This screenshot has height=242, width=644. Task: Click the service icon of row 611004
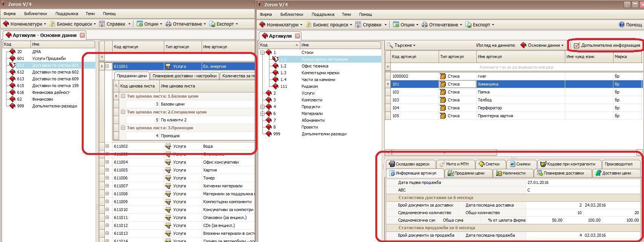168,162
